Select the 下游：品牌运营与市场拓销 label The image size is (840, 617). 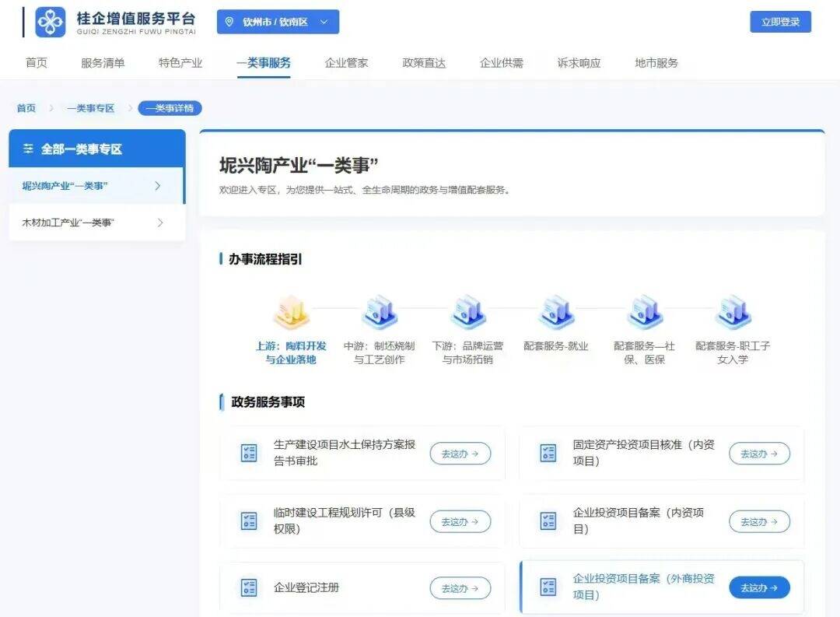(x=467, y=352)
